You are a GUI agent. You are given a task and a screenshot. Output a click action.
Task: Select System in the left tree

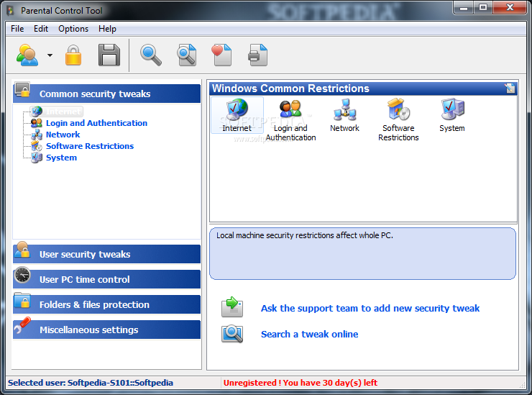click(x=61, y=158)
